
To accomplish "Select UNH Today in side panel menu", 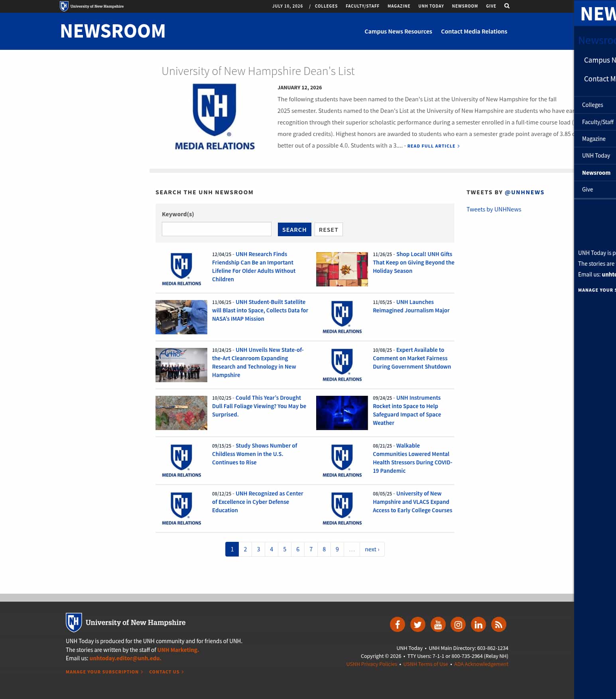I will tap(595, 156).
